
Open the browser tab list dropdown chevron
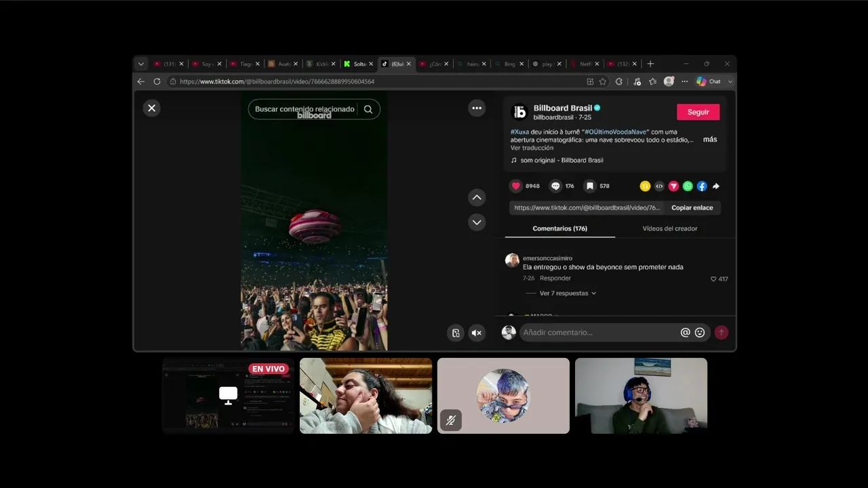click(141, 64)
